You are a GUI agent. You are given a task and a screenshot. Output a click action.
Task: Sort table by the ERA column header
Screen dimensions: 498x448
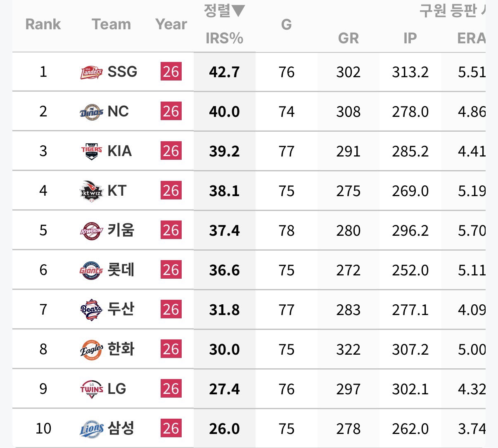471,38
